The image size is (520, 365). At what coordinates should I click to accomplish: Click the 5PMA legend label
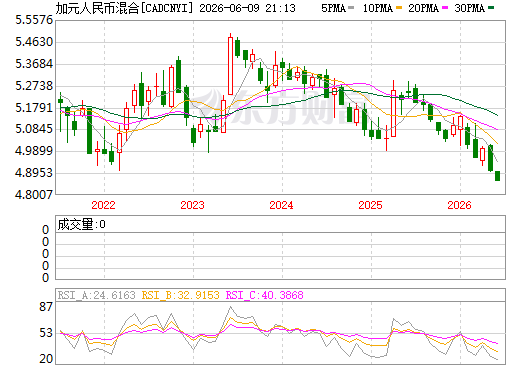tap(333, 8)
